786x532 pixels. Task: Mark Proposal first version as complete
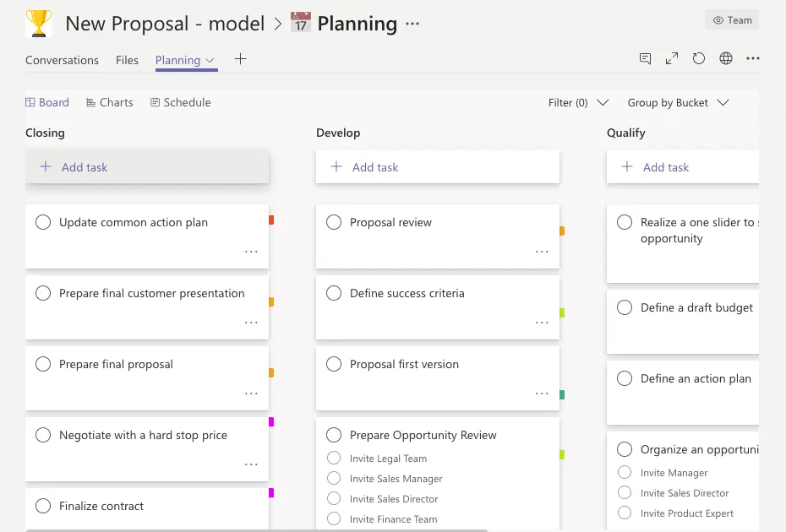(334, 364)
